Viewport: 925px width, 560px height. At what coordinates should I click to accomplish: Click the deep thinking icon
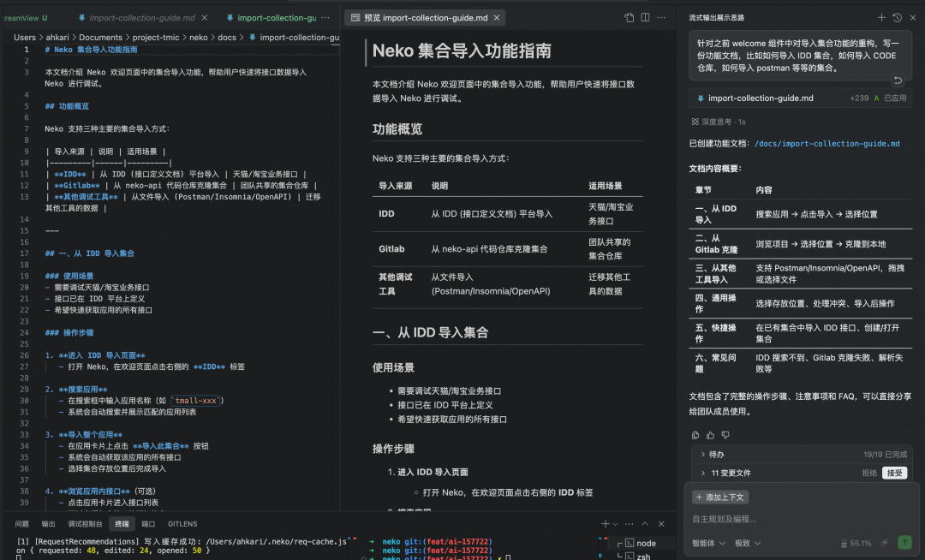pyautogui.click(x=695, y=122)
